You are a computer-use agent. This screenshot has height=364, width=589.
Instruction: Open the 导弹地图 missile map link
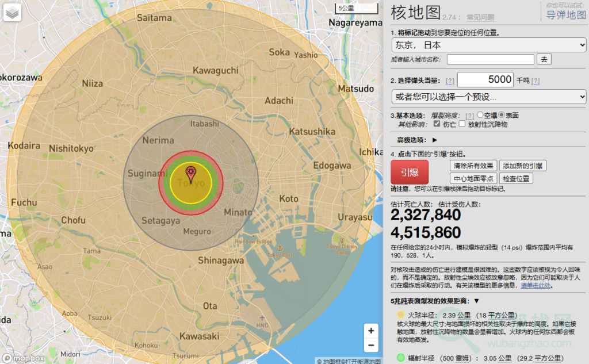(x=565, y=15)
